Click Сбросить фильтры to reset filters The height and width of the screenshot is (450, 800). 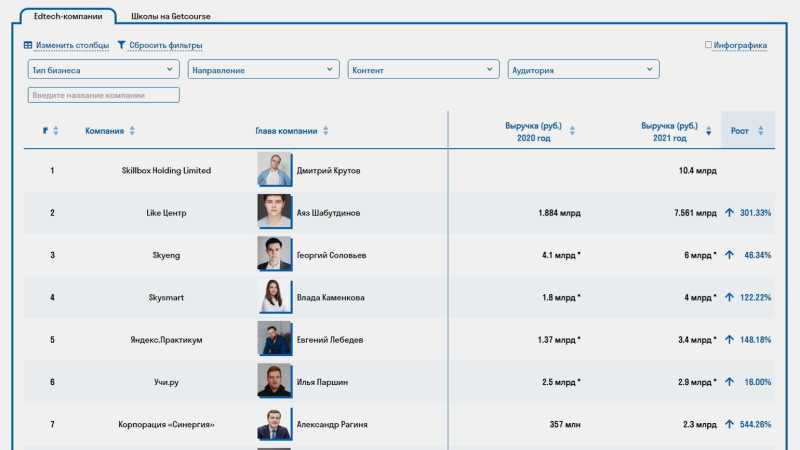pos(165,46)
